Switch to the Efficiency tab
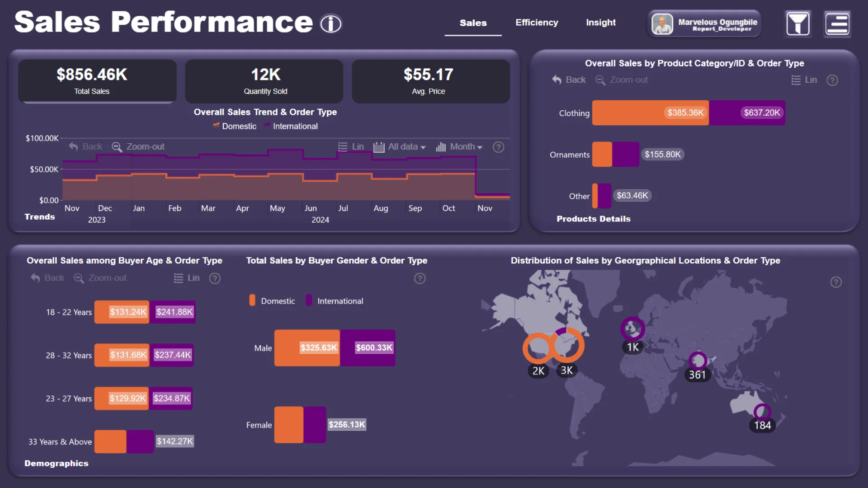 [537, 23]
